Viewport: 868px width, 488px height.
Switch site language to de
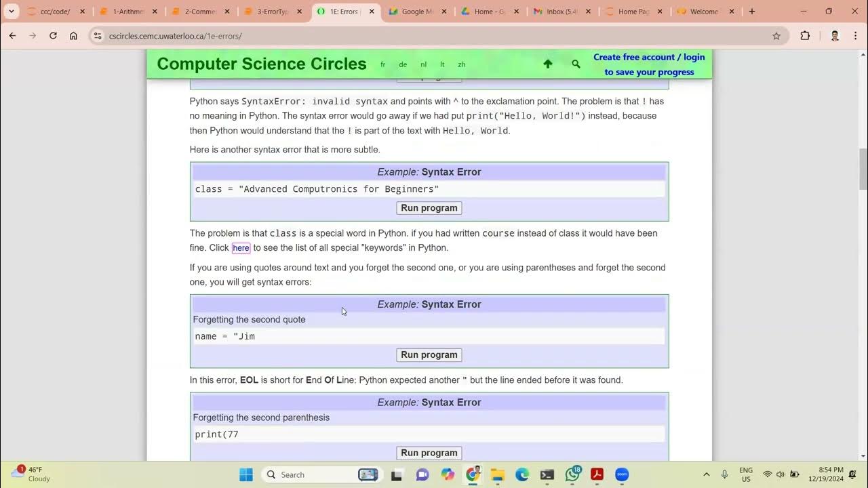click(403, 64)
